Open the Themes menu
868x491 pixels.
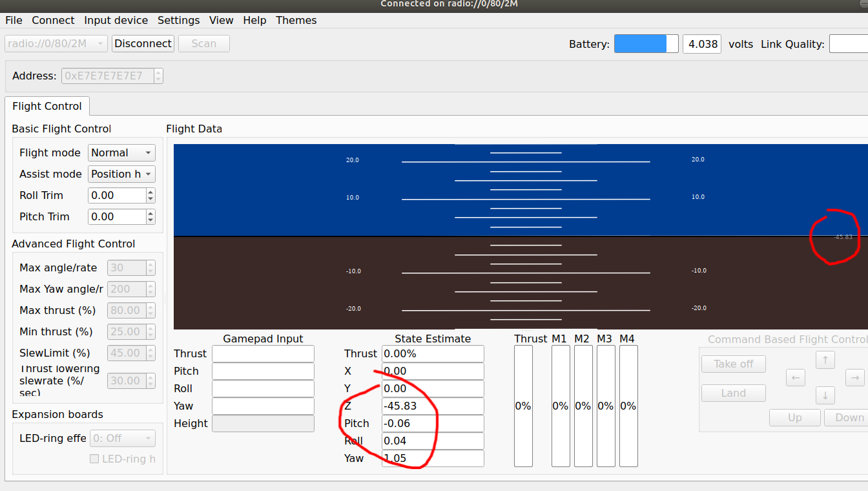coord(296,20)
